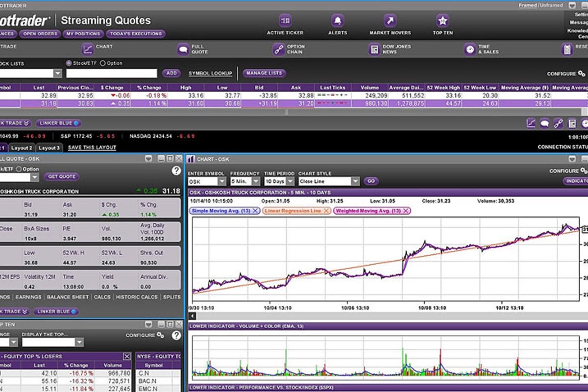588x392 pixels.
Task: Click the small option chain icon in the watch list footer
Action: point(558,123)
